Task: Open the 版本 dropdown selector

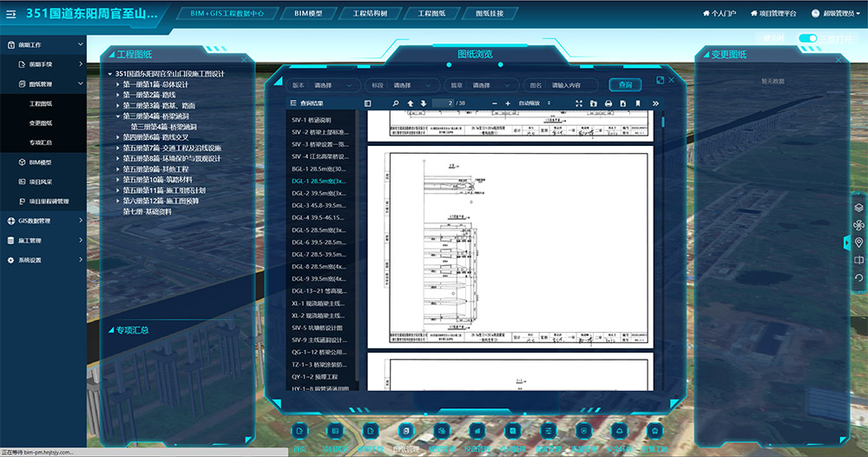Action: 336,85
